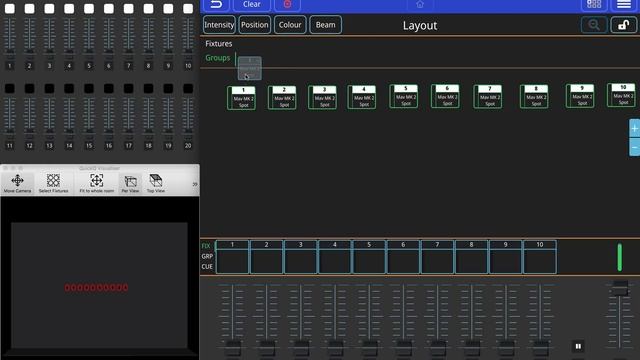Viewport: 640px width, 360px height.
Task: Select GRP playback mode
Action: 207,256
